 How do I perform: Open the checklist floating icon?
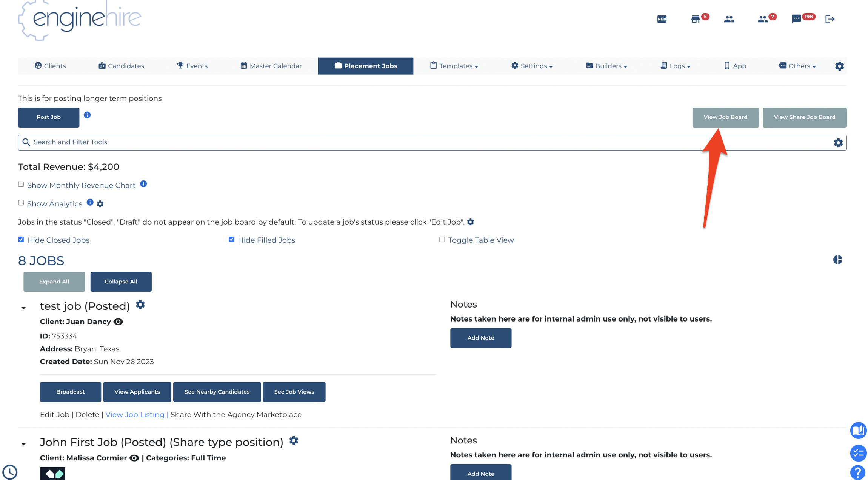click(x=858, y=453)
